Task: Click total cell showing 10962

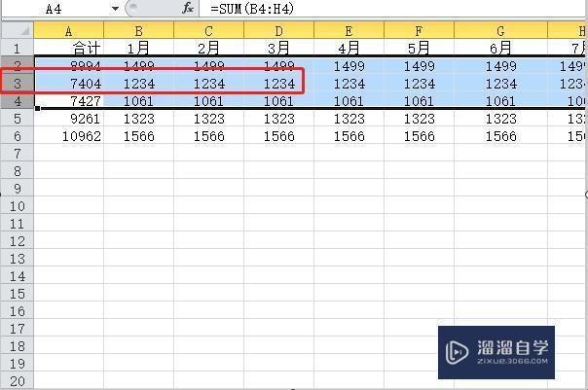Action: pyautogui.click(x=68, y=136)
